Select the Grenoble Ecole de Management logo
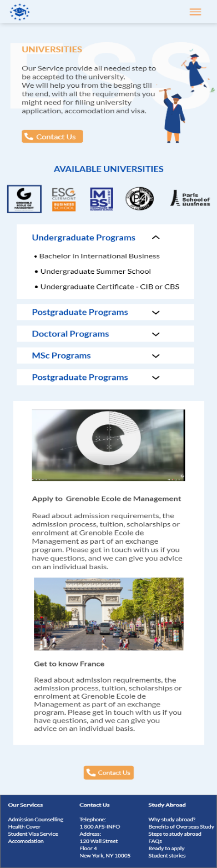Viewport: 217px width, 868px height. tap(24, 199)
